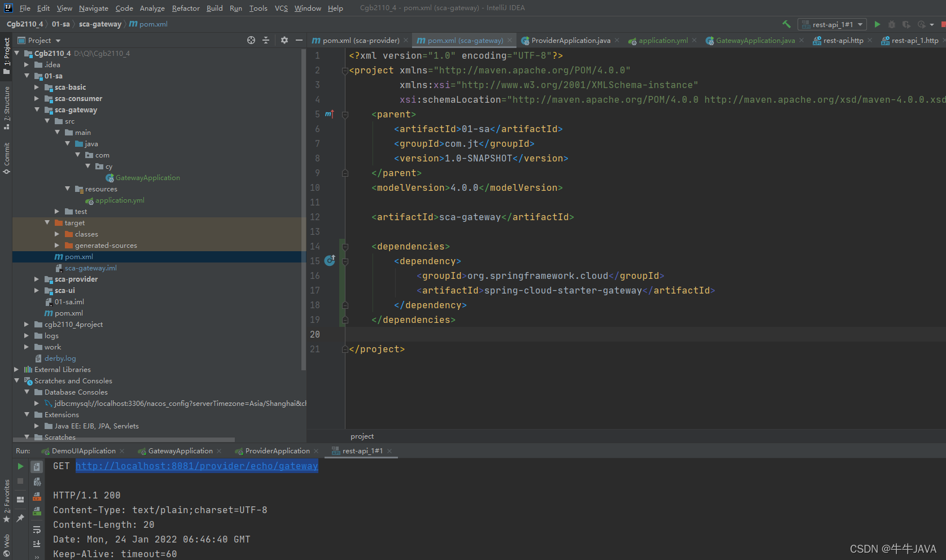Open the Refactor menu
This screenshot has height=560, width=946.
pos(186,8)
